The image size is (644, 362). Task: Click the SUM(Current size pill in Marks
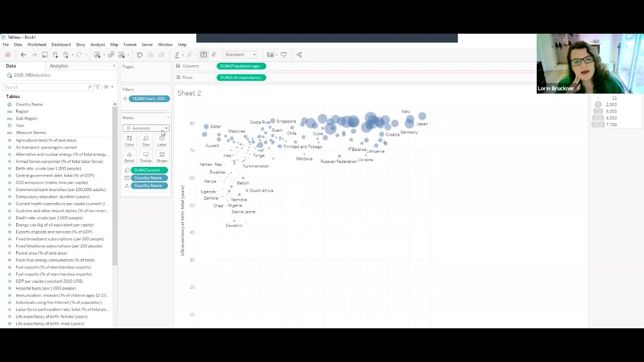point(149,170)
